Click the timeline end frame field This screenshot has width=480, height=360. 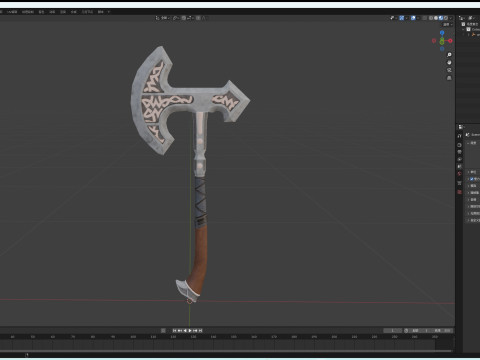coord(442,330)
